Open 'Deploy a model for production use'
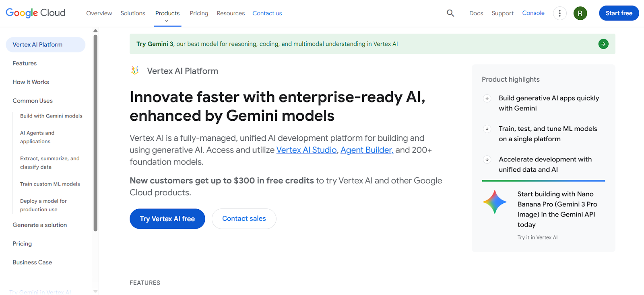Screen dimensions: 644x295 pyautogui.click(x=43, y=205)
